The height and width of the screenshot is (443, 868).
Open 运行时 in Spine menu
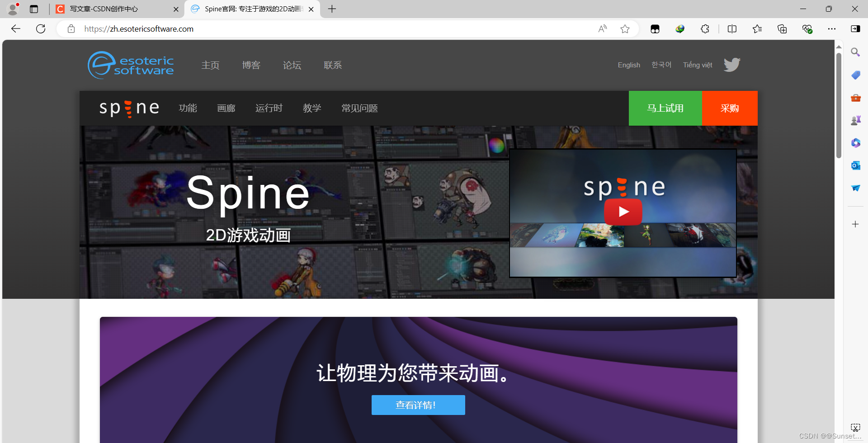269,108
